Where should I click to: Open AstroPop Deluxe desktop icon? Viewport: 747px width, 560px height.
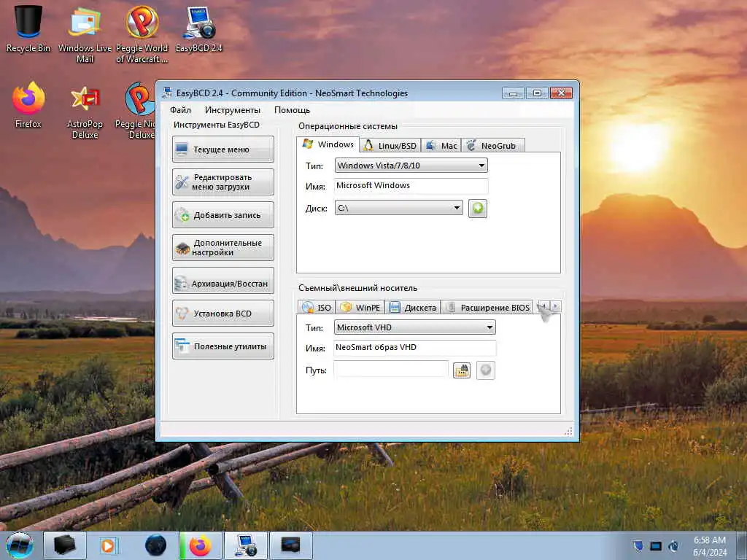(x=85, y=111)
